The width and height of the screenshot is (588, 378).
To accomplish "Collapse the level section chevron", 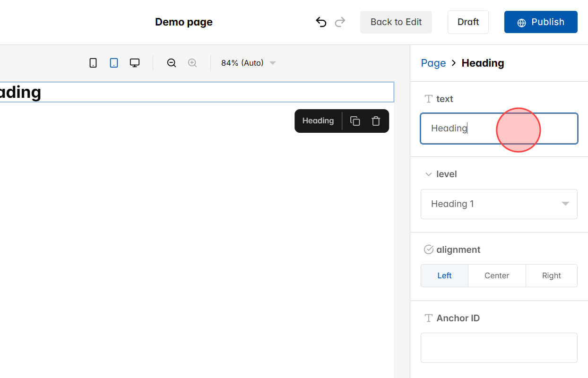I will click(x=428, y=174).
